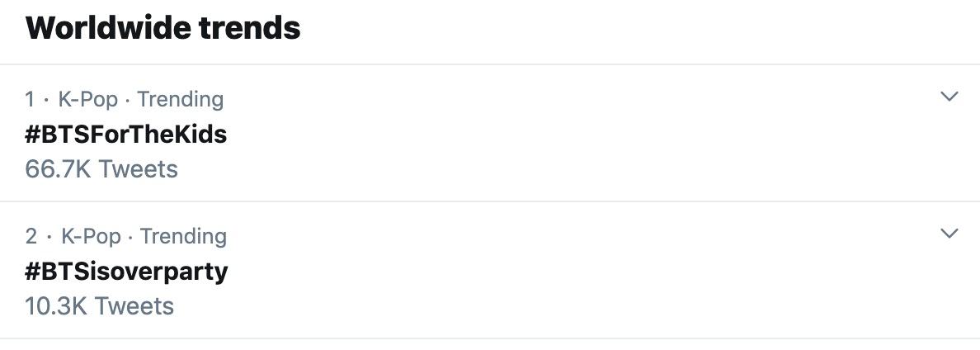Image resolution: width=980 pixels, height=350 pixels.
Task: Click the dot between K-Pop and Trending, first trend
Action: tap(127, 100)
